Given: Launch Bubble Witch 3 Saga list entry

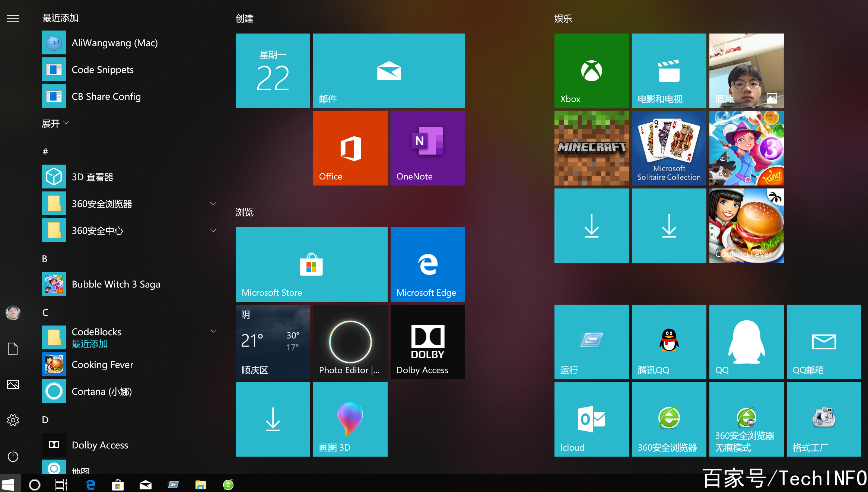Looking at the screenshot, I should tap(130, 284).
